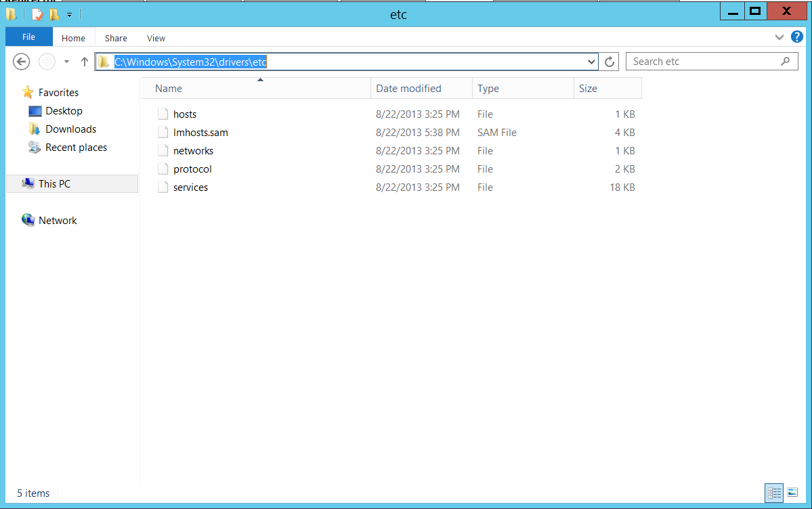The width and height of the screenshot is (812, 509).
Task: Click the This PC computer icon
Action: pos(28,183)
